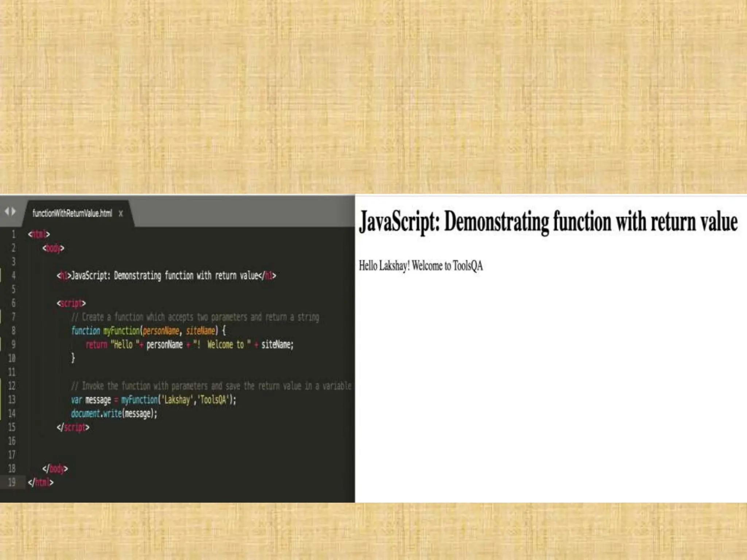Screen dimensions: 747x560
Task: Place cursor on opening html tag
Action: coord(39,234)
